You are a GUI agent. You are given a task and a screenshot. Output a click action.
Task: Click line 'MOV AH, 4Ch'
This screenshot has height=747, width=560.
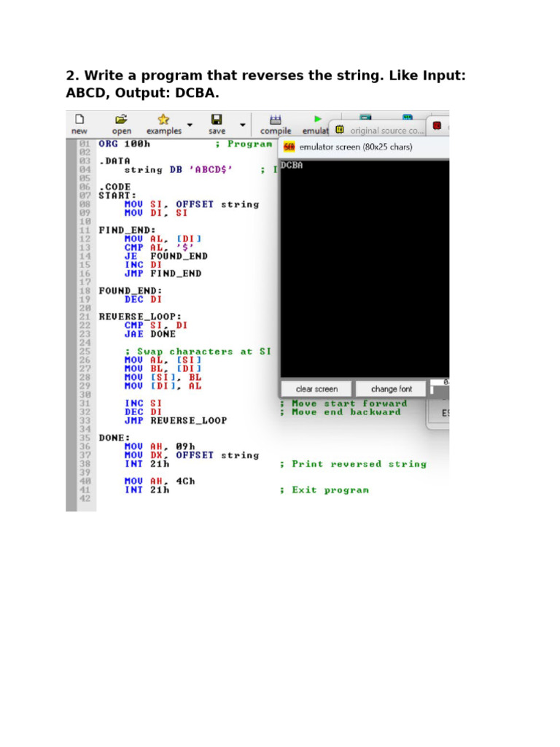click(x=160, y=481)
